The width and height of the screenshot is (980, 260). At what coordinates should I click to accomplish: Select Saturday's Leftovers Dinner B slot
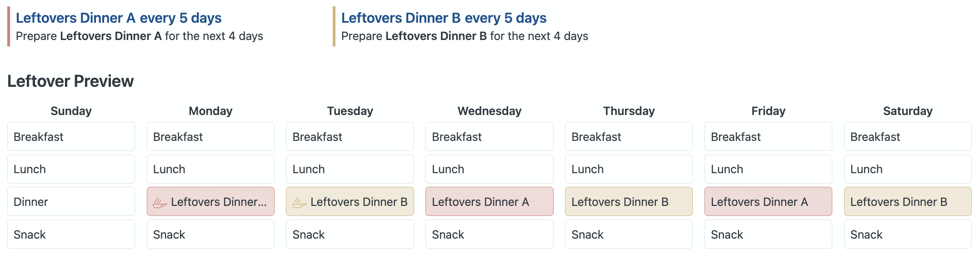coord(907,202)
